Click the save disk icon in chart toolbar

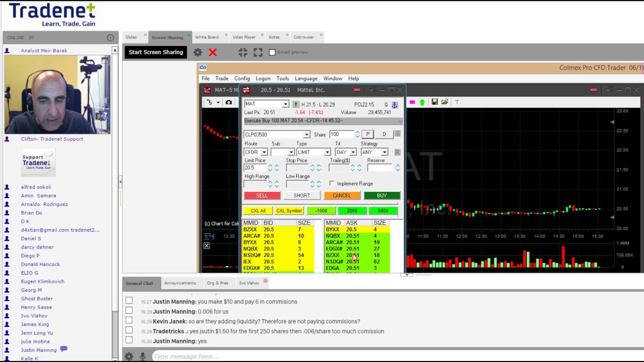pos(435,102)
